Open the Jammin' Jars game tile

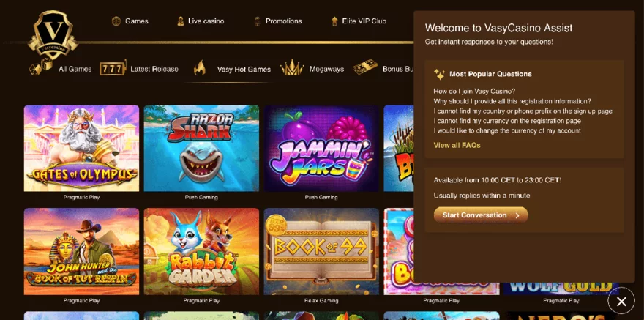(x=321, y=149)
